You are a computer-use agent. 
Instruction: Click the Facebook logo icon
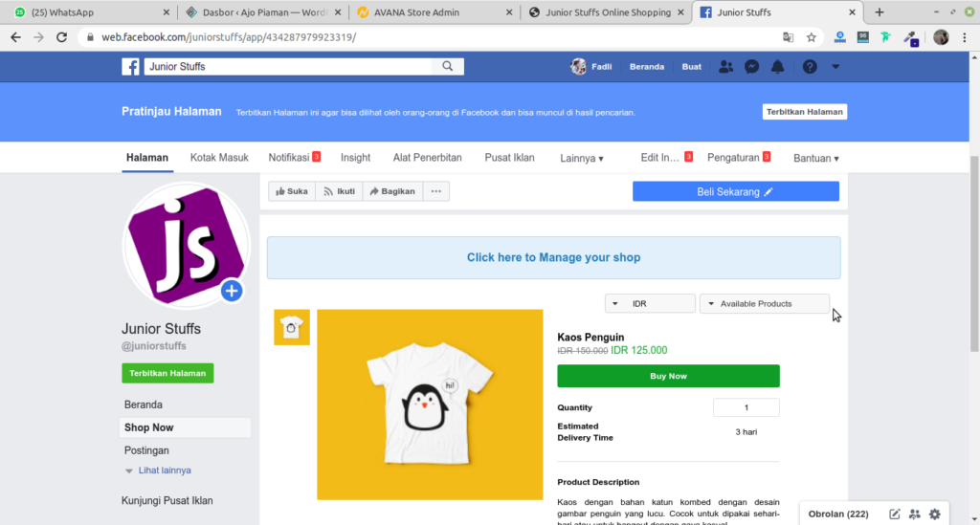tap(130, 67)
